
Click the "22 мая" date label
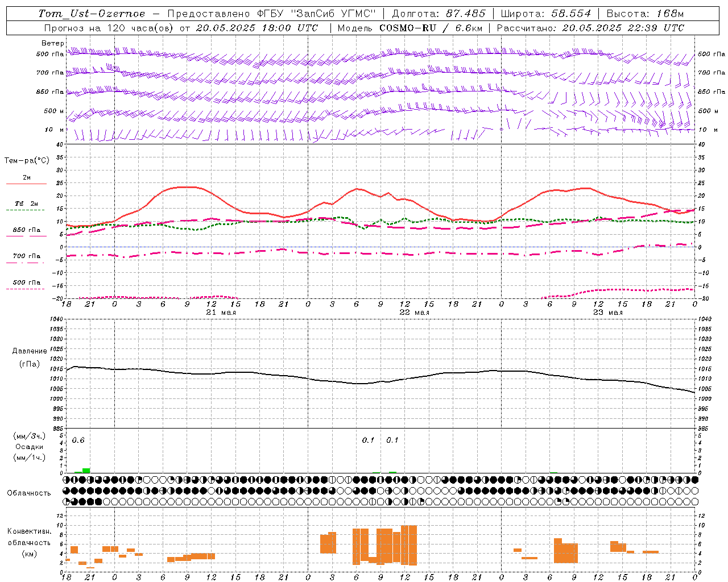click(414, 313)
